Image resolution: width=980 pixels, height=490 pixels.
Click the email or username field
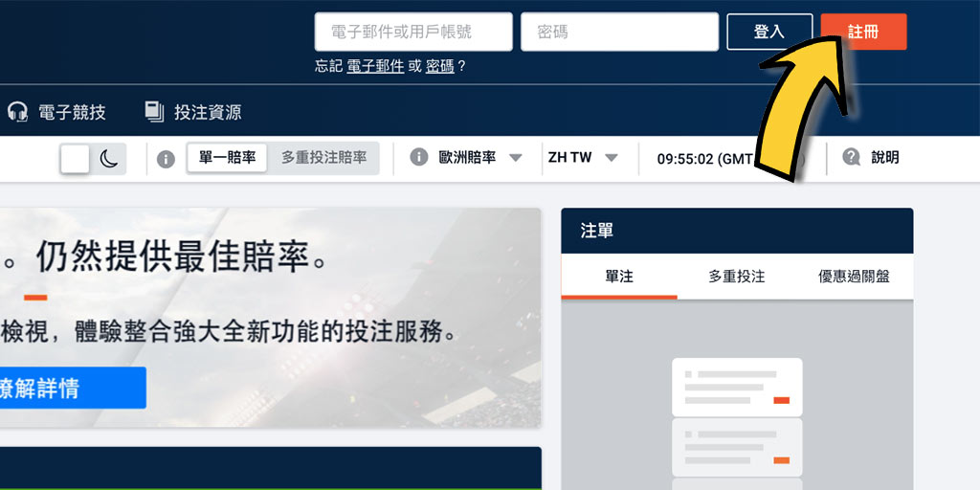pyautogui.click(x=413, y=32)
